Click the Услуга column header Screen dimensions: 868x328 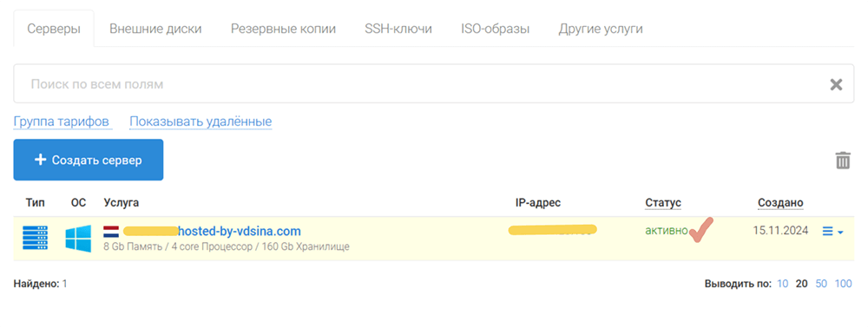(122, 203)
